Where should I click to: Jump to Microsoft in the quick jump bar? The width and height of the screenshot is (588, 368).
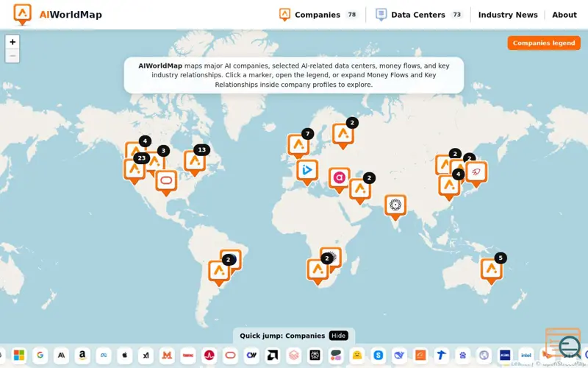point(19,355)
